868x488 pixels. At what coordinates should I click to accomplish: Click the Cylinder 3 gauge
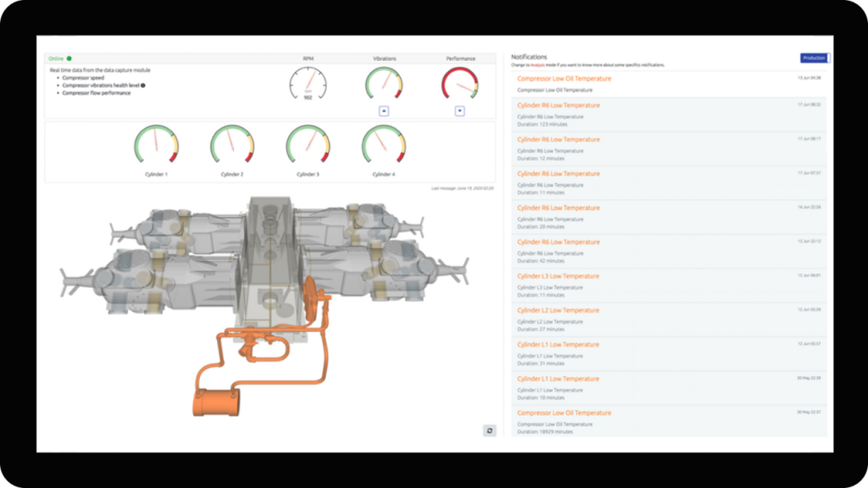pyautogui.click(x=308, y=145)
